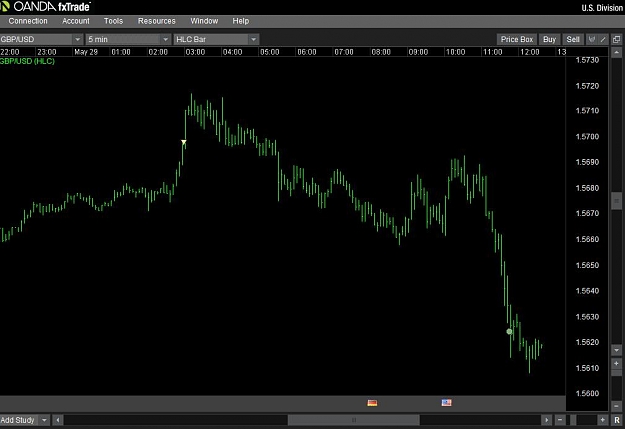The width and height of the screenshot is (625, 429).
Task: Click the horizontal scroll right arrow
Action: (546, 420)
